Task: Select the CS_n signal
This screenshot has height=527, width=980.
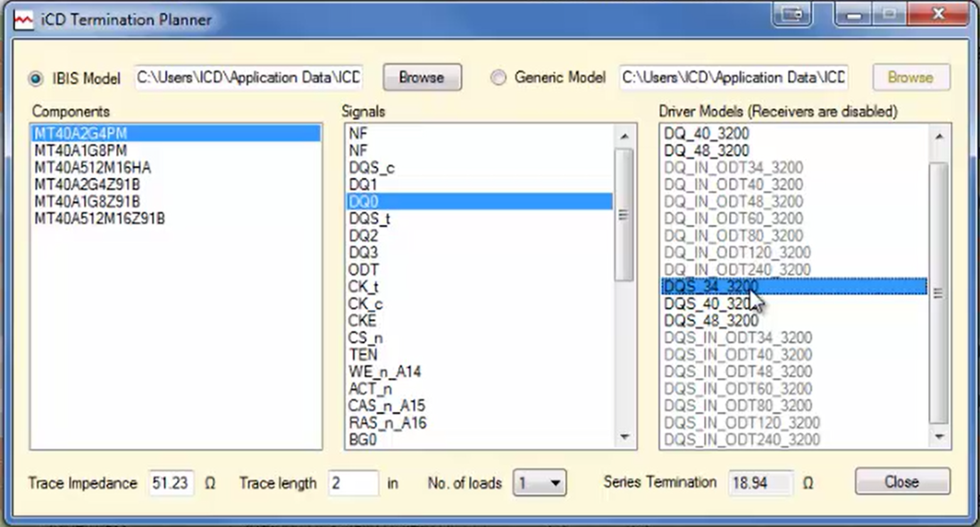Action: pyautogui.click(x=480, y=338)
